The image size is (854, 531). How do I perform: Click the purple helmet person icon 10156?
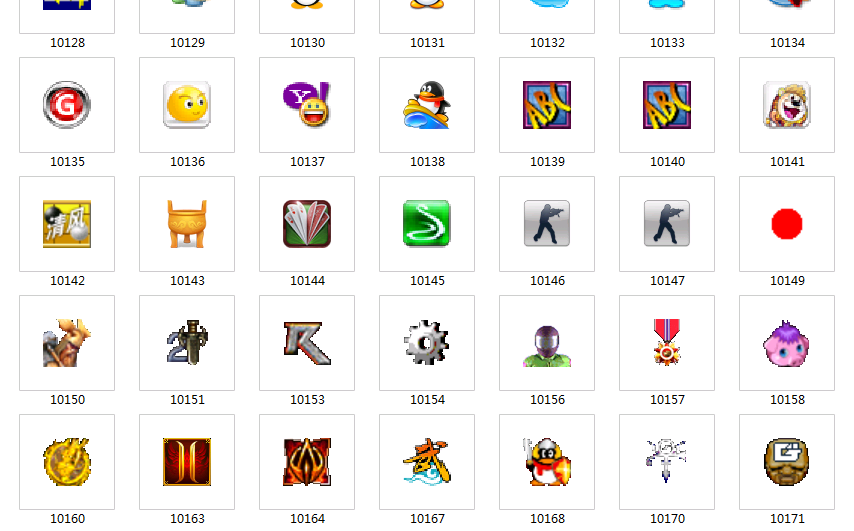click(547, 346)
